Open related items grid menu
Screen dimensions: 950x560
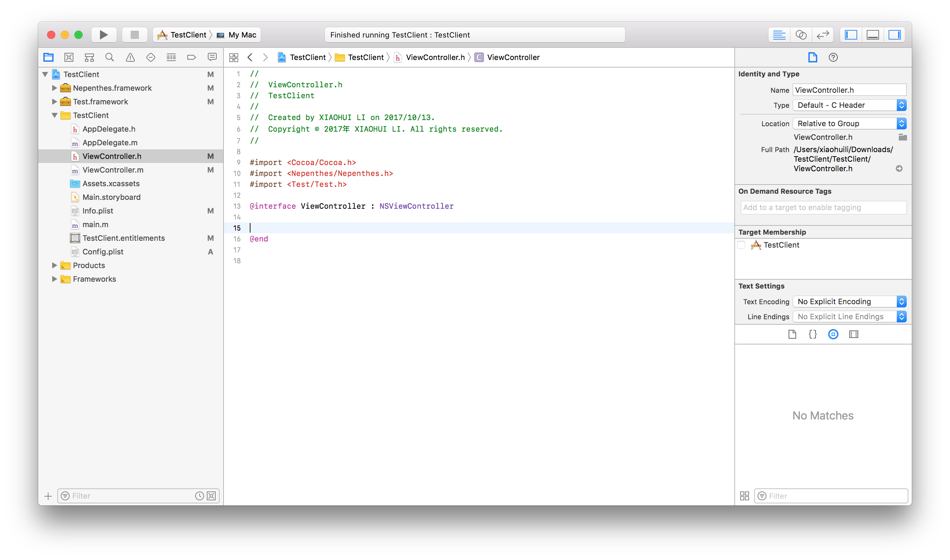tap(234, 57)
